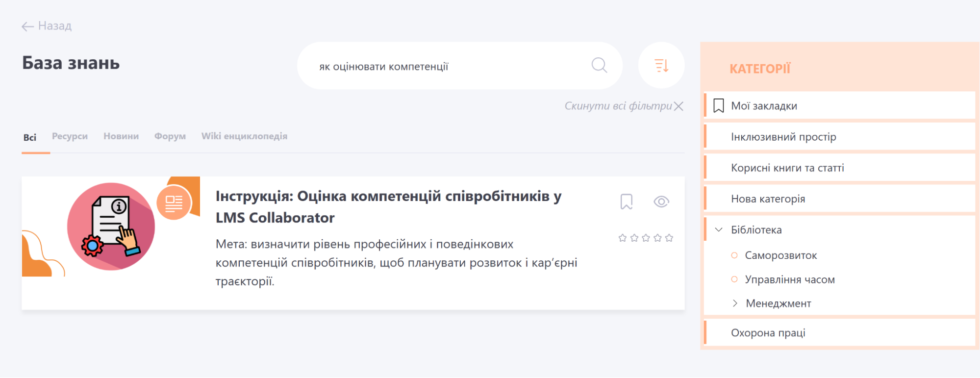
Task: Select the Саморозвиток subcategory
Action: pyautogui.click(x=780, y=255)
